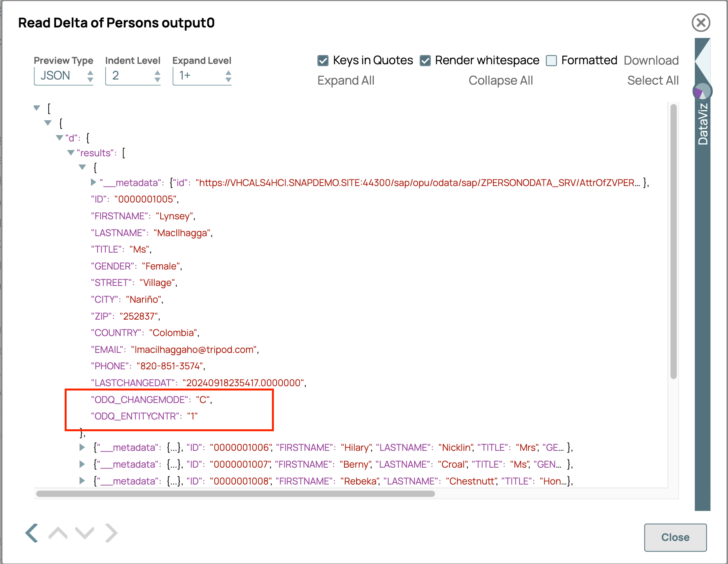Disable the Render whitespace checkbox

pos(425,61)
